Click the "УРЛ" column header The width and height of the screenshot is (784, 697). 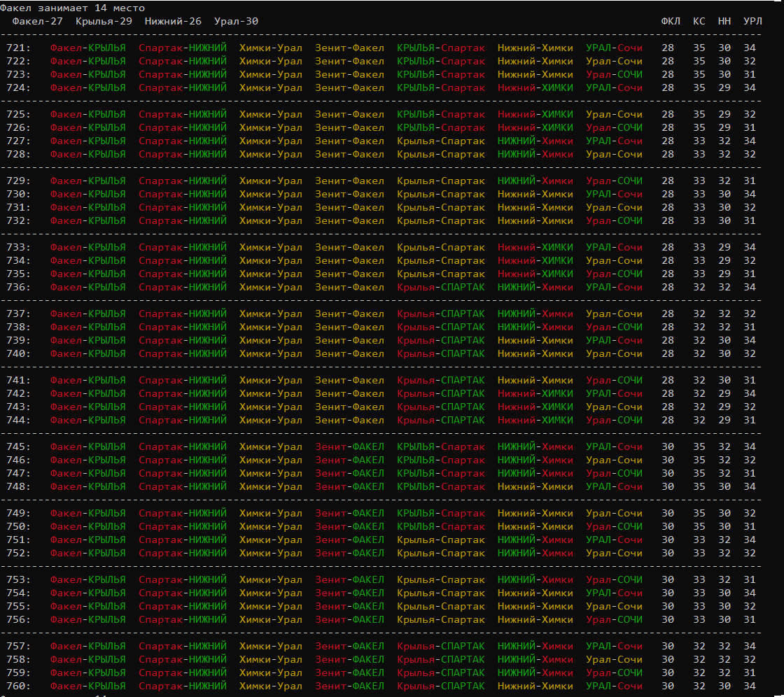point(752,22)
